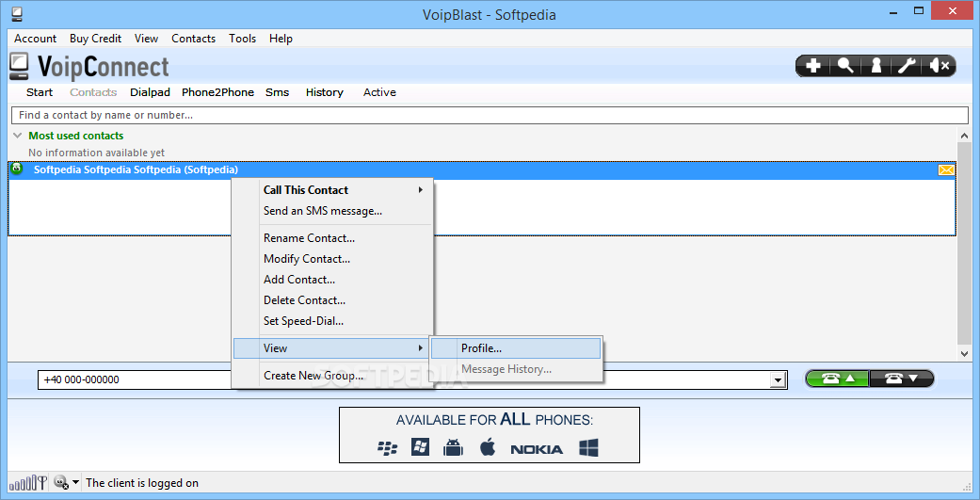980x500 pixels.
Task: Click the green call phone button
Action: tap(838, 379)
